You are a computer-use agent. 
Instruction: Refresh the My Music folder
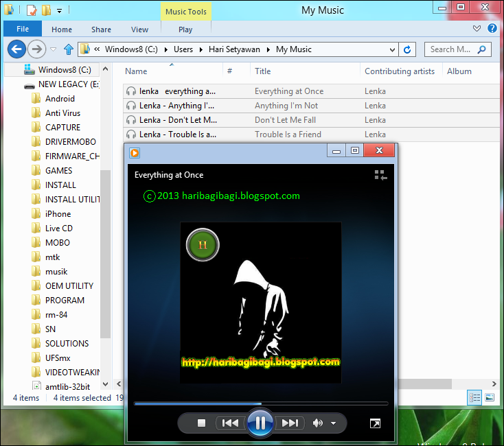pyautogui.click(x=407, y=49)
